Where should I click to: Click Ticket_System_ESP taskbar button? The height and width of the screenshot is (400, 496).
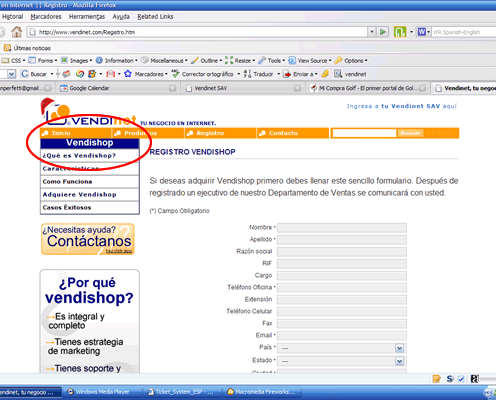tap(183, 392)
